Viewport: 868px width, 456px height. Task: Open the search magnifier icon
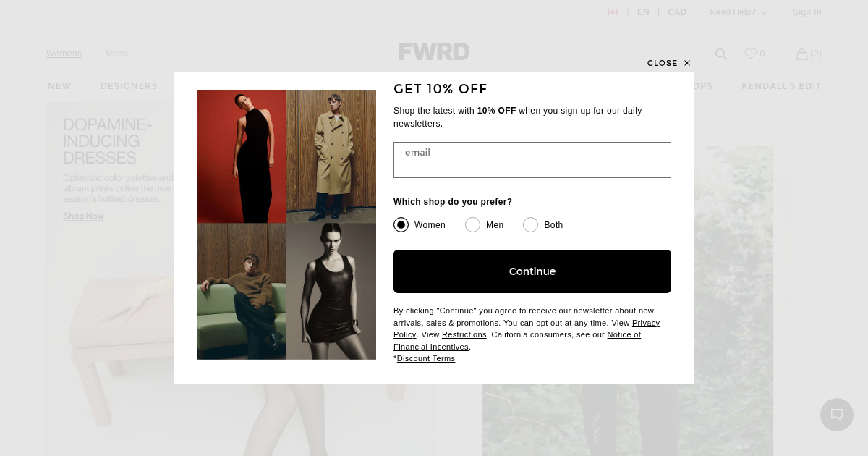point(720,54)
